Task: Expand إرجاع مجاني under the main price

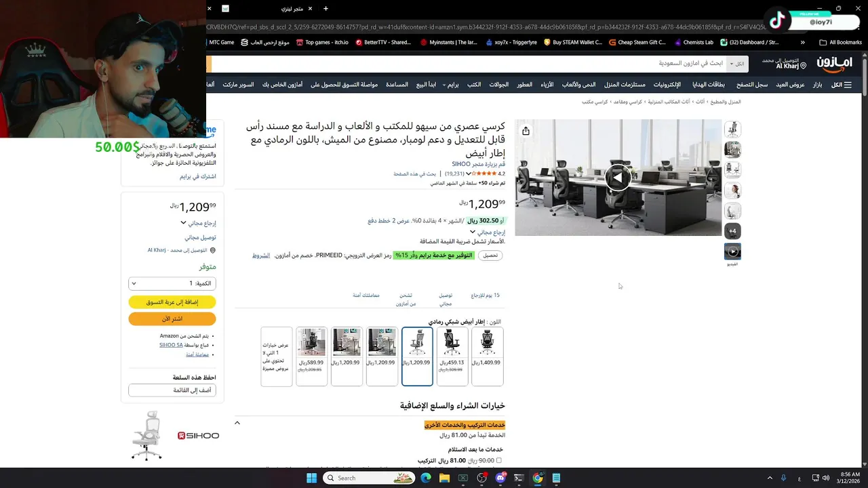Action: [489, 232]
